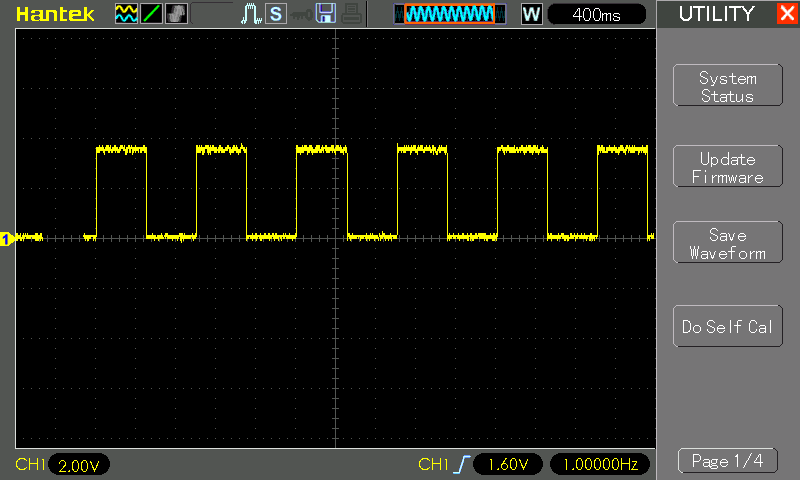
Task: Click the yellow waveform channel icon
Action: click(126, 14)
